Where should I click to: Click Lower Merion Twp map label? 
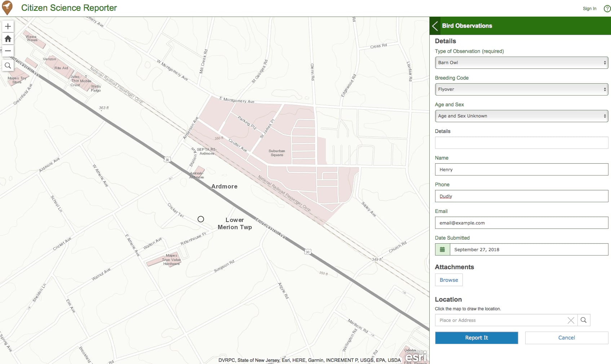235,223
